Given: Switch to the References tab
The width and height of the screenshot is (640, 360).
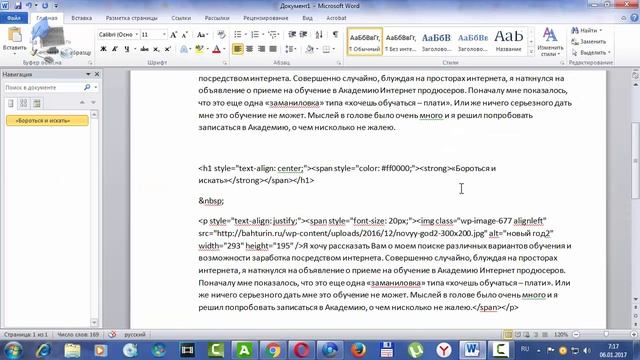Looking at the screenshot, I should (181, 18).
